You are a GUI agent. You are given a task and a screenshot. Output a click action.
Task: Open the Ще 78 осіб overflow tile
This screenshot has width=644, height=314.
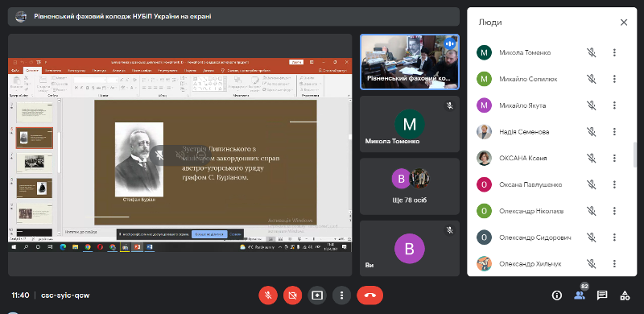(x=410, y=186)
